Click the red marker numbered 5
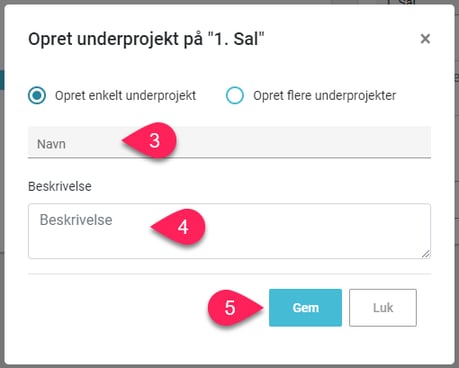 coord(235,307)
